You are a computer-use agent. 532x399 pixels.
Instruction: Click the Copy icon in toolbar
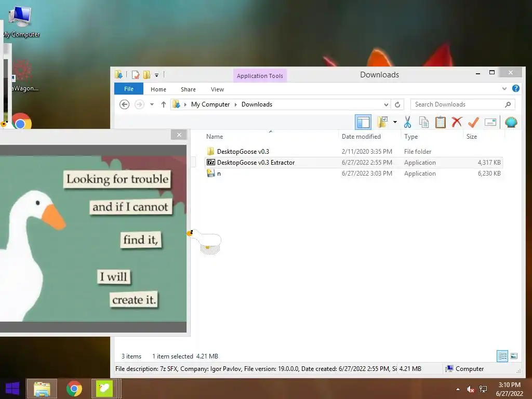(x=424, y=122)
